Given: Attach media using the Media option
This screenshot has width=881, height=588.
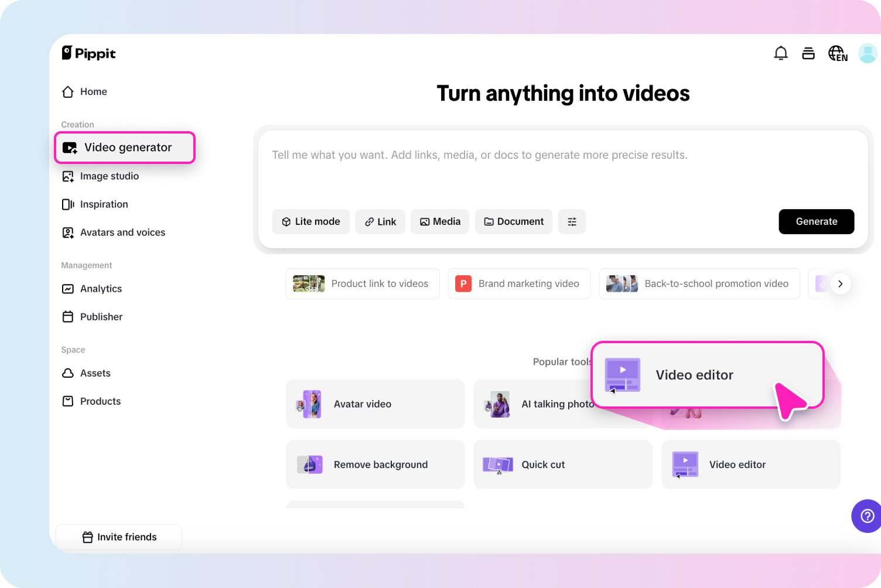Looking at the screenshot, I should [439, 221].
